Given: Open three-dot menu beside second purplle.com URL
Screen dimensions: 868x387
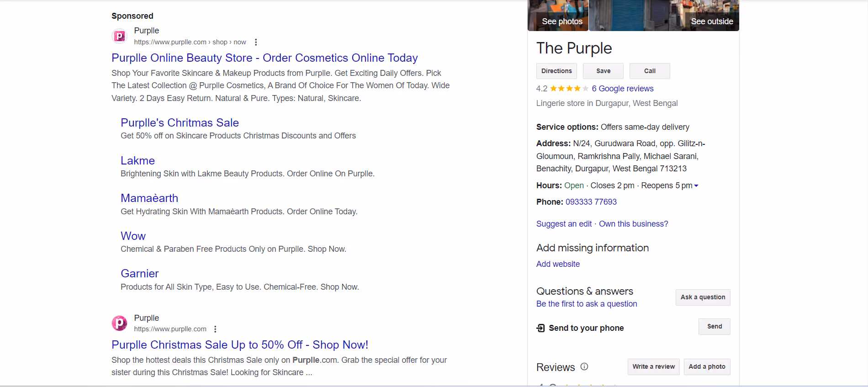Looking at the screenshot, I should click(215, 329).
